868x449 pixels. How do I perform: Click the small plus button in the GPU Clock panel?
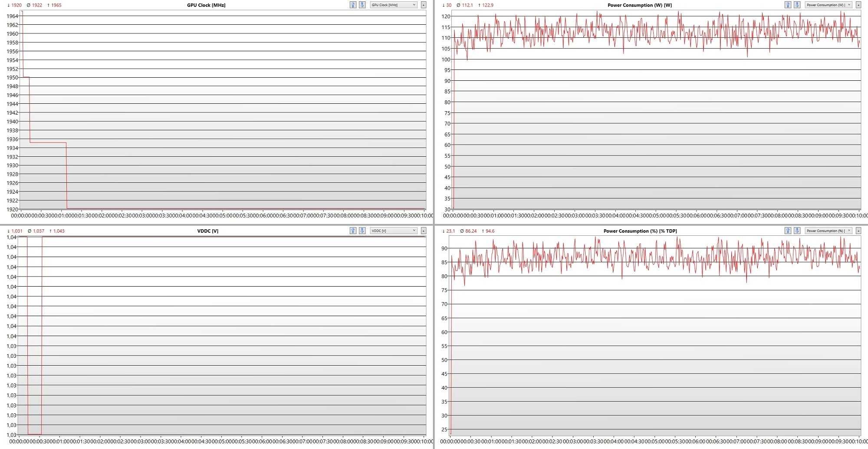pyautogui.click(x=424, y=5)
